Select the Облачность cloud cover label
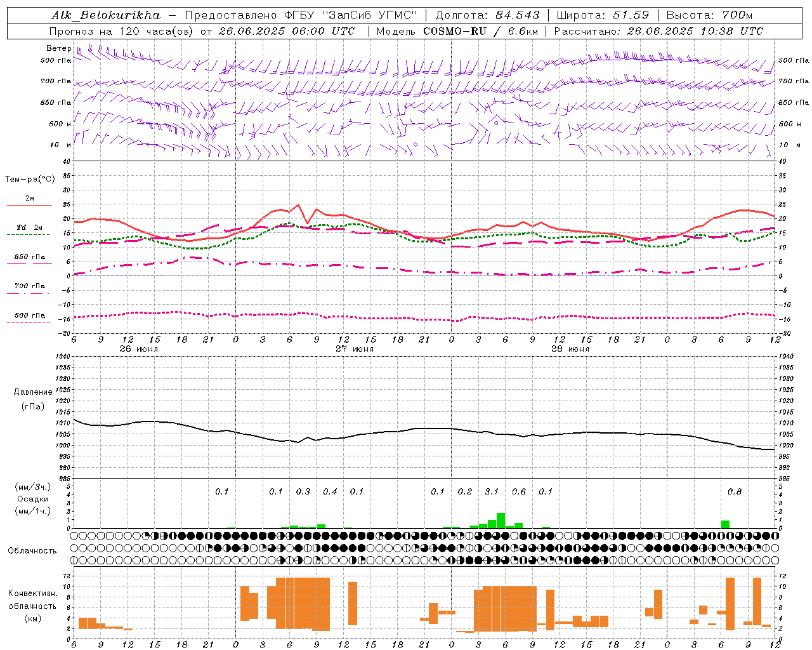Image resolution: width=812 pixels, height=650 pixels. 32,551
